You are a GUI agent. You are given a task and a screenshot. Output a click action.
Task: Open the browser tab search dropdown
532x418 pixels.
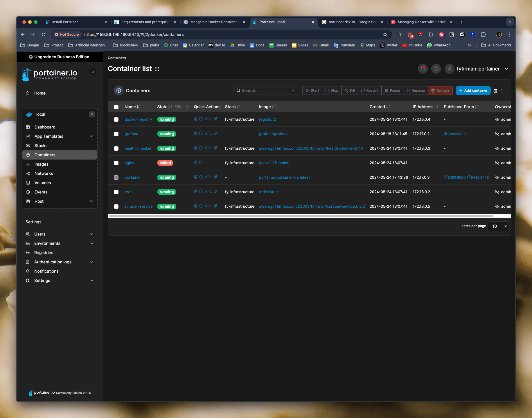click(x=510, y=22)
